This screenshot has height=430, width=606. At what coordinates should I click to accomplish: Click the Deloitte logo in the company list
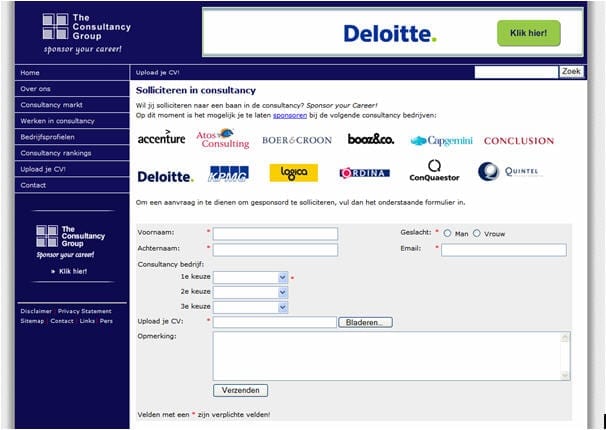click(165, 177)
